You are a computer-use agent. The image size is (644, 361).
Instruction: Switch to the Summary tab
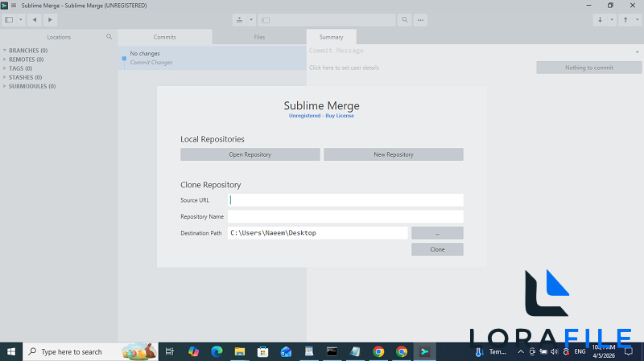tap(331, 37)
